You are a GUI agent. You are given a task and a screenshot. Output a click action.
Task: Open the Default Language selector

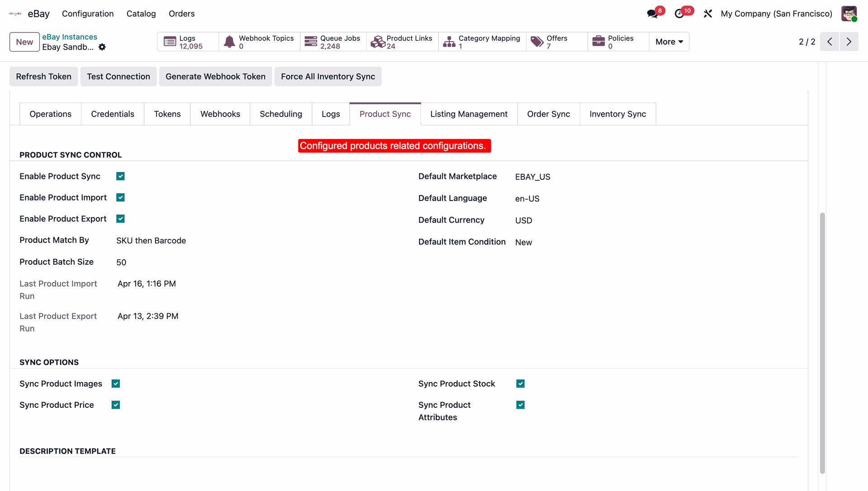coord(527,199)
